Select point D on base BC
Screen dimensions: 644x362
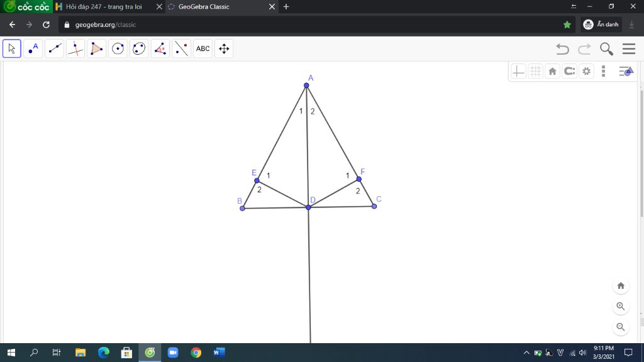(x=308, y=207)
